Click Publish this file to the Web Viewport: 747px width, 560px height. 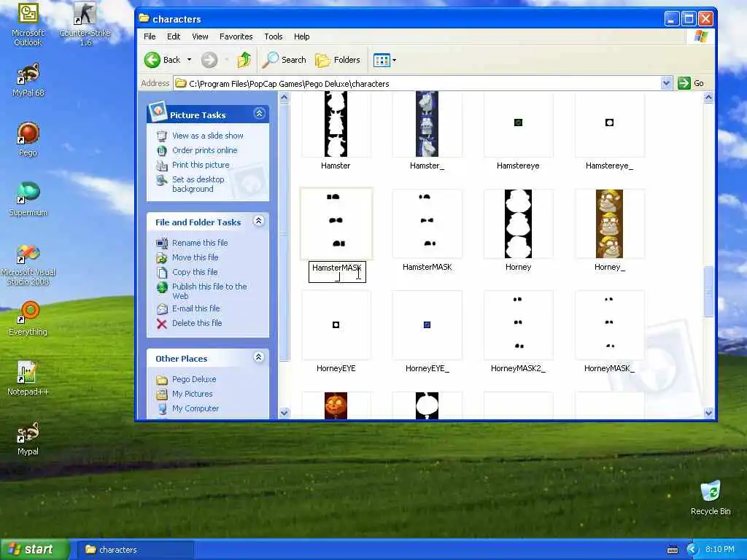coord(209,291)
